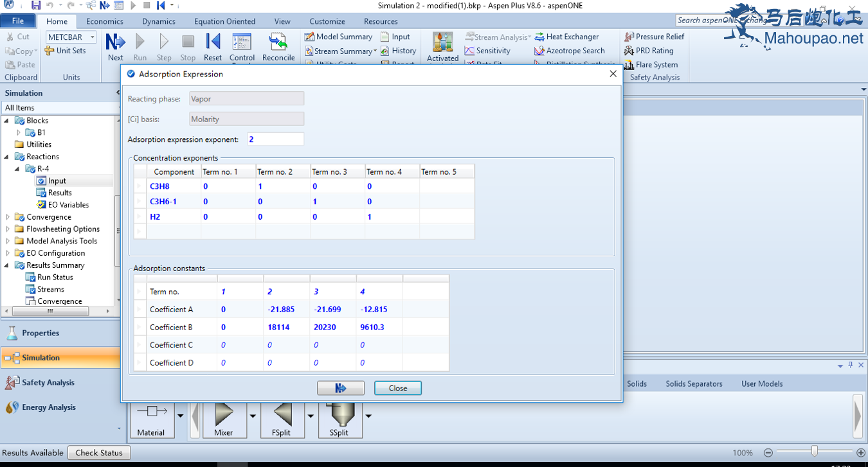Select EO Variables under R-4
The height and width of the screenshot is (467, 868).
coord(69,205)
